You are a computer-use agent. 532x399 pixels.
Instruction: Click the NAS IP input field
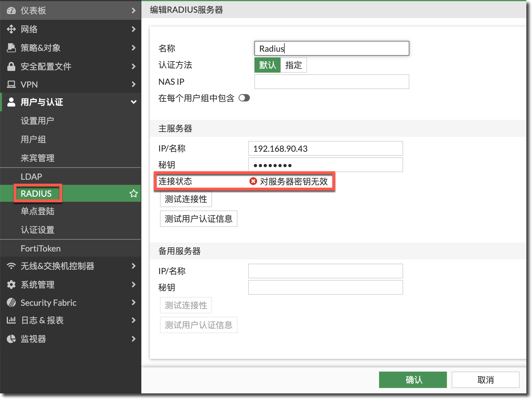[332, 82]
